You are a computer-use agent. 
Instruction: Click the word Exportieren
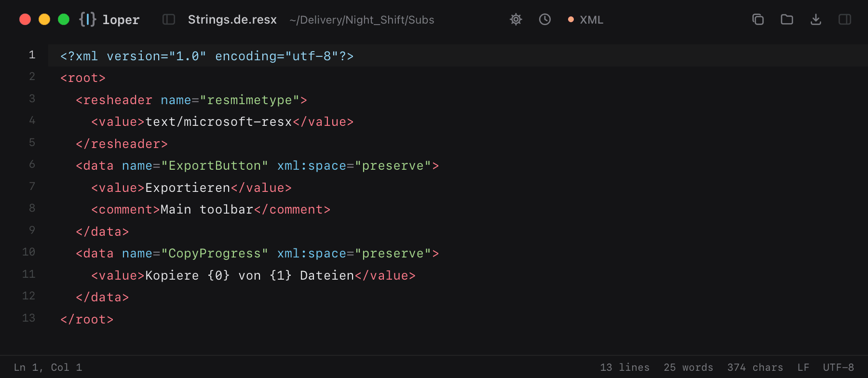pos(188,188)
